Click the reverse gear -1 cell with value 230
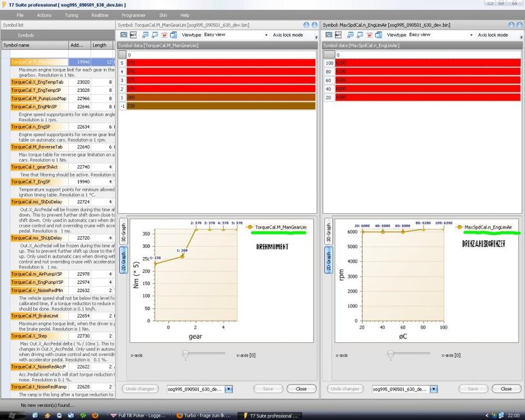The height and width of the screenshot is (420, 525). tap(221, 106)
